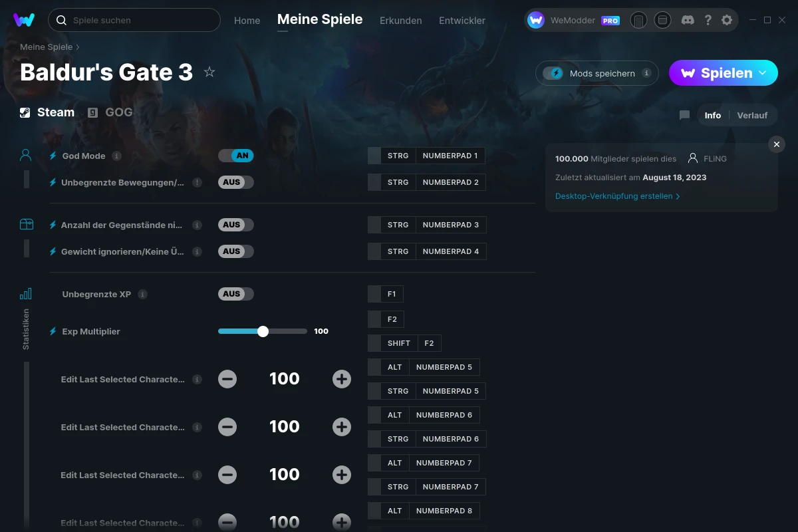798x532 pixels.
Task: Open WeModder PRO user profile menu
Action: click(x=574, y=20)
